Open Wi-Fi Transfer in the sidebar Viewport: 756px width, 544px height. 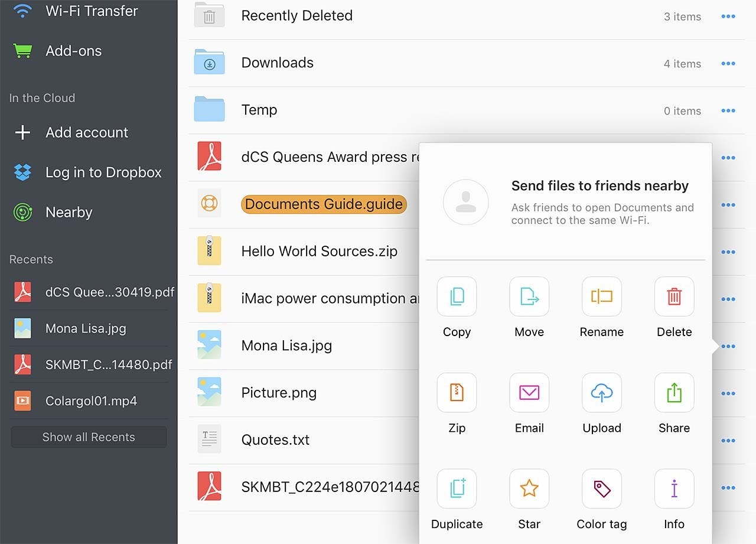(92, 11)
